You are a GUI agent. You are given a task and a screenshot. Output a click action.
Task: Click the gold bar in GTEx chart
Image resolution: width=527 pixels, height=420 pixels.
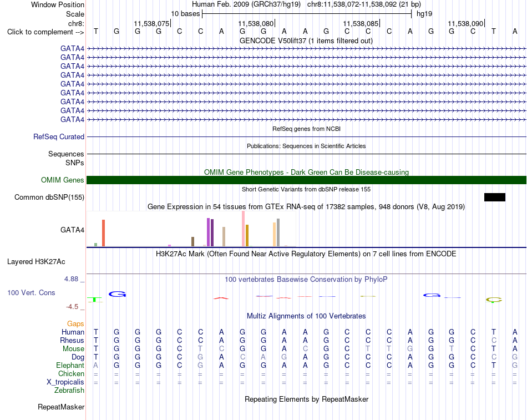click(247, 235)
